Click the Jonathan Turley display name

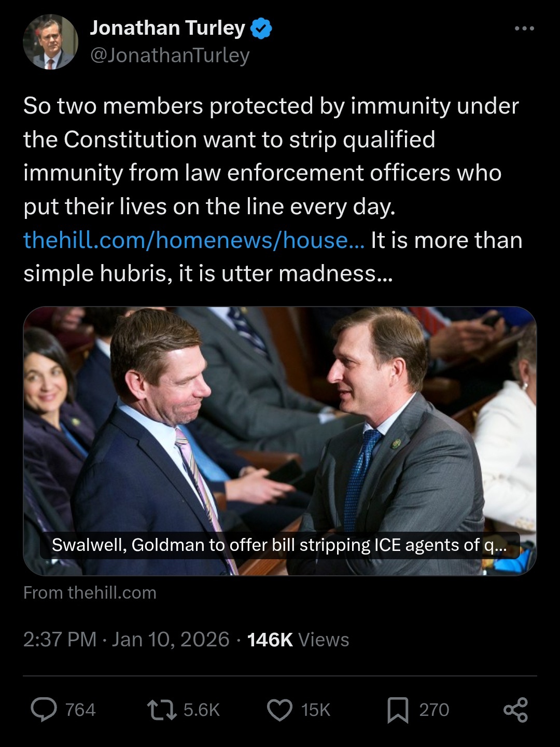point(167,28)
